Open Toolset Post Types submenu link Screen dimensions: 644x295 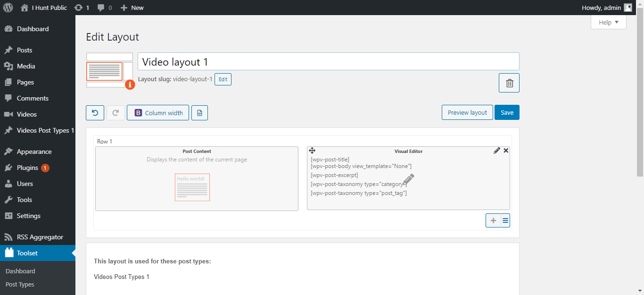tap(20, 284)
